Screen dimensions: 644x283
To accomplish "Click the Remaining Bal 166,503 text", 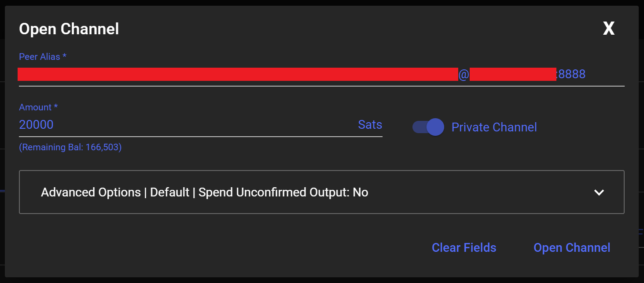I will click(x=70, y=147).
